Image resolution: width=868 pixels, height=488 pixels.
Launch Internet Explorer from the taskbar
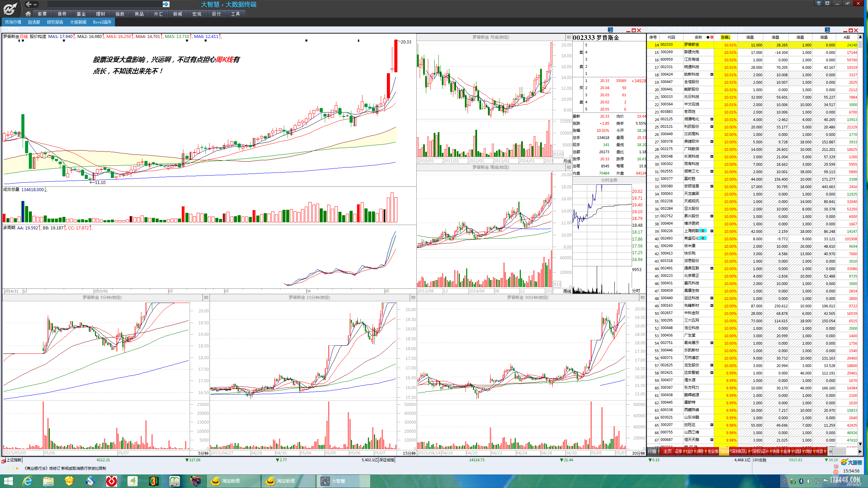(x=27, y=481)
